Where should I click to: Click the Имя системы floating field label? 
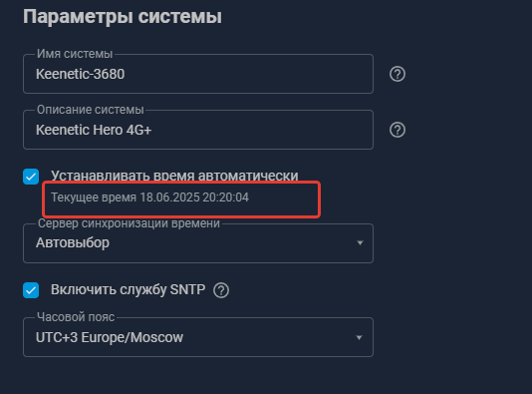pos(75,54)
